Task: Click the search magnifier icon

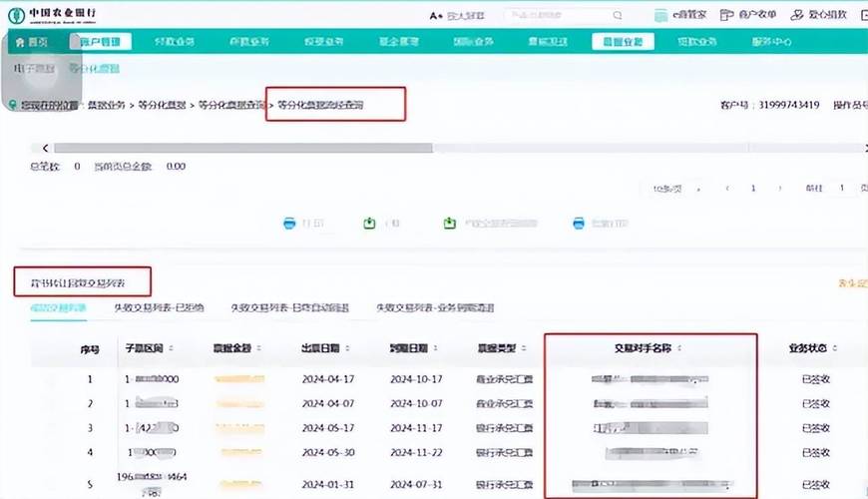Action: pos(618,16)
